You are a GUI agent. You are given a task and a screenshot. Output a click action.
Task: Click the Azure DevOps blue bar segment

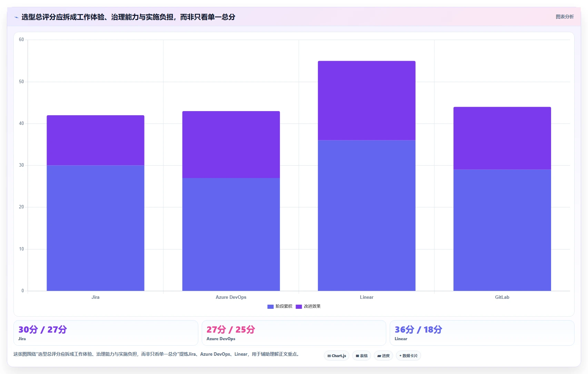pos(231,234)
